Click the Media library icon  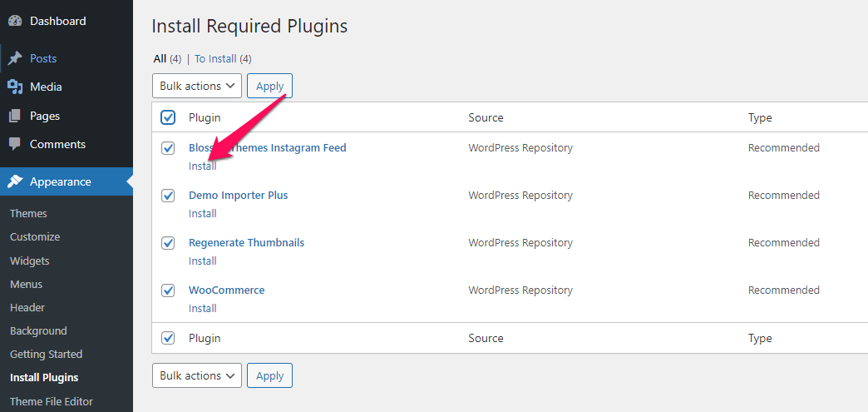pos(15,87)
